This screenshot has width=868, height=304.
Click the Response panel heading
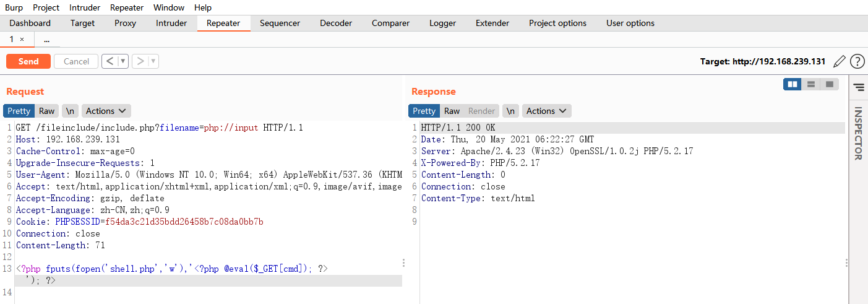434,91
